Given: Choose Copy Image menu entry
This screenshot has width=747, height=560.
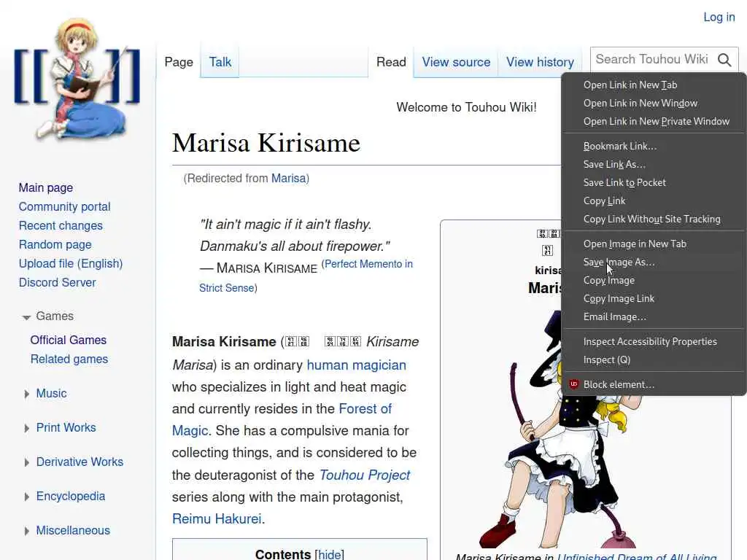Looking at the screenshot, I should point(654,280).
